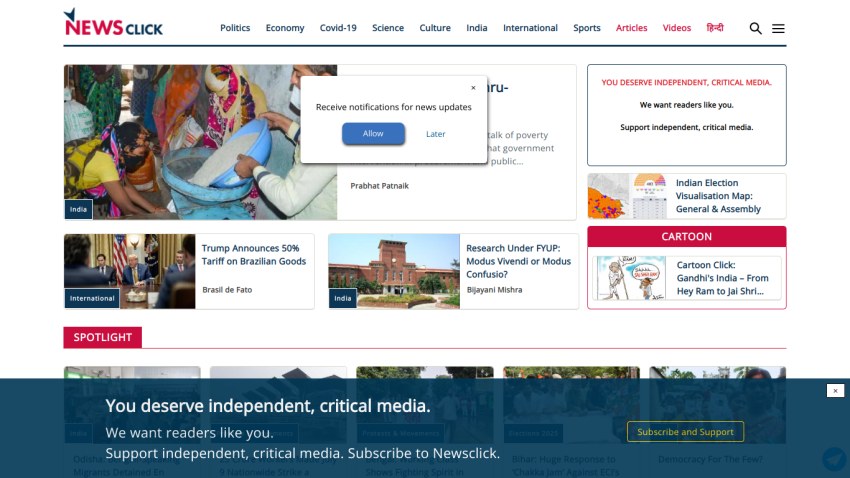Choose Later for notifications
Screen dimensions: 850x478
[x=435, y=134]
